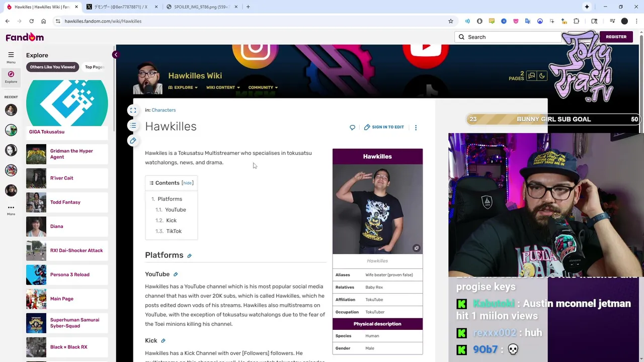The width and height of the screenshot is (644, 362).
Task: Edit the Platforms section
Action: pyautogui.click(x=189, y=256)
